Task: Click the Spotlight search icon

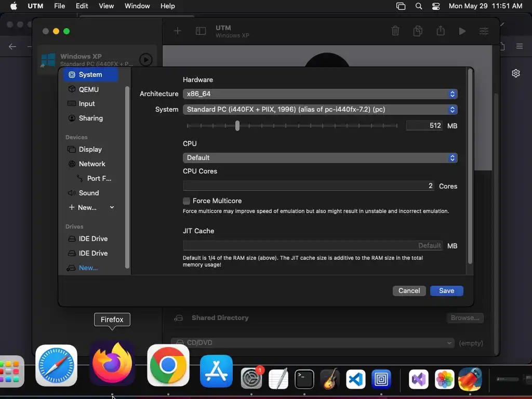Action: coord(419,6)
